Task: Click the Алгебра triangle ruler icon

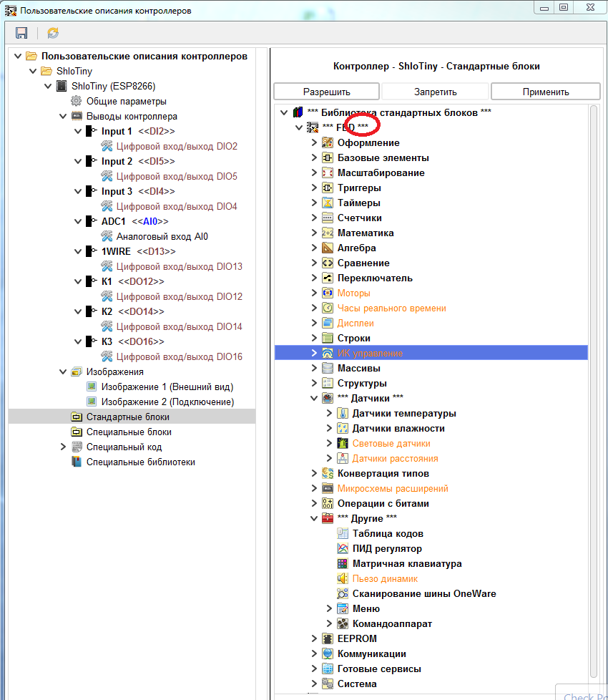Action: tap(328, 248)
